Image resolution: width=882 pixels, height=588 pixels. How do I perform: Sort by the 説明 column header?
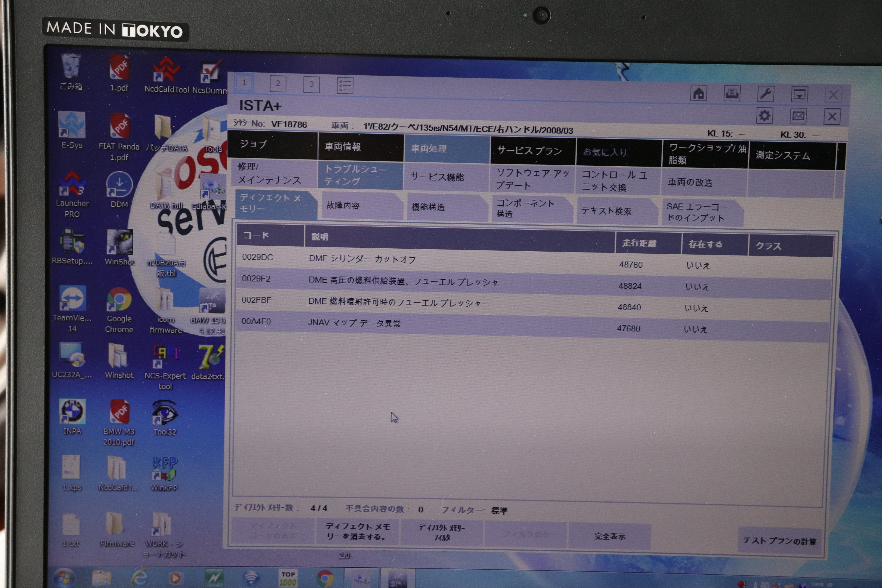460,239
